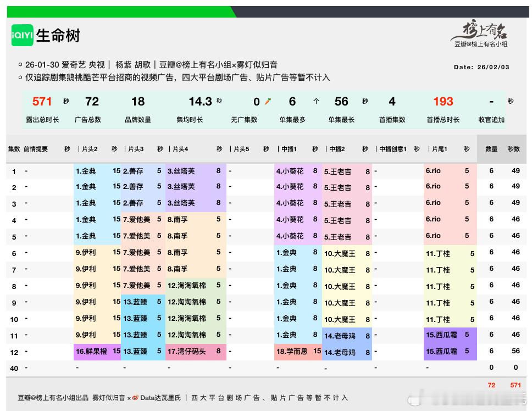Click the 生命树 title text
Screen dimensions: 532x411
point(58,36)
